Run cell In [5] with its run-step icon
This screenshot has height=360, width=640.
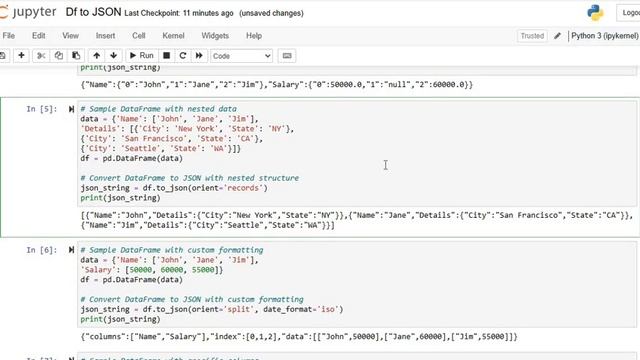pos(71,109)
